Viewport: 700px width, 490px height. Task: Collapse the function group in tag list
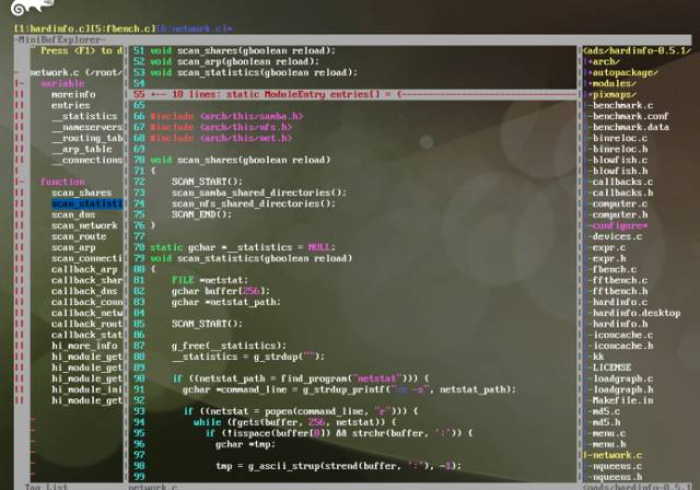click(62, 181)
